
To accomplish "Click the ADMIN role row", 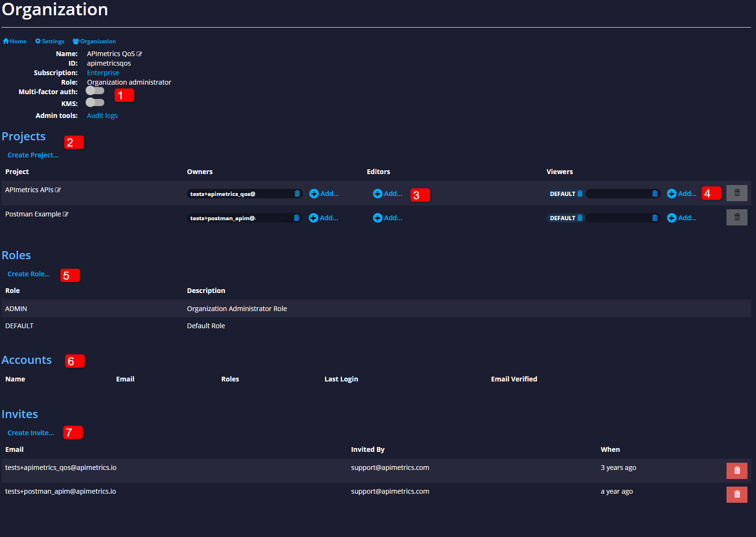I will pyautogui.click(x=376, y=309).
